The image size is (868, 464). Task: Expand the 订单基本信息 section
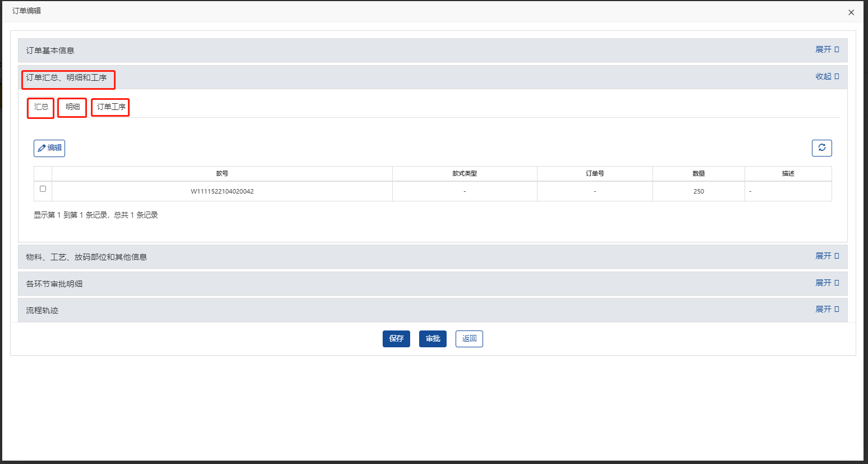pos(826,50)
